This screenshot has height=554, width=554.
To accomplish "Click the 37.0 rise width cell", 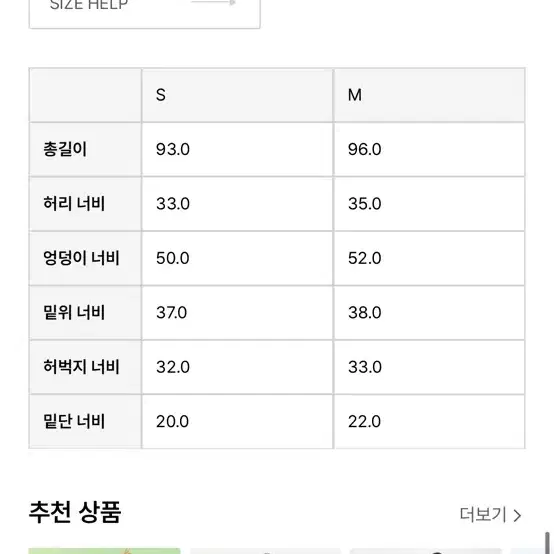I will (x=237, y=312).
